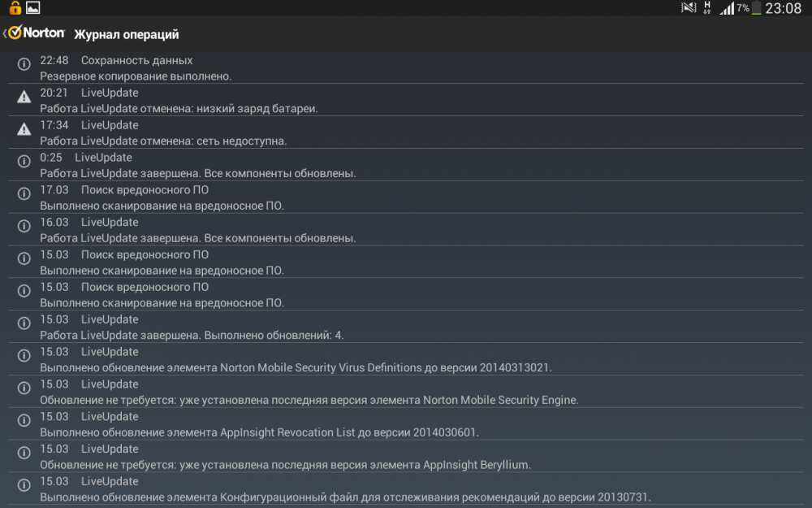Open entry 'Работа LiveUpdate отменена: низкий заряд батареи'
The width and height of the screenshot is (812, 508).
[x=179, y=108]
